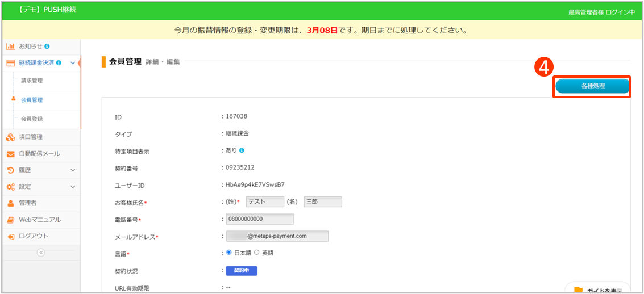Open 会員登録 in the sidebar
The width and height of the screenshot is (644, 294).
32,119
